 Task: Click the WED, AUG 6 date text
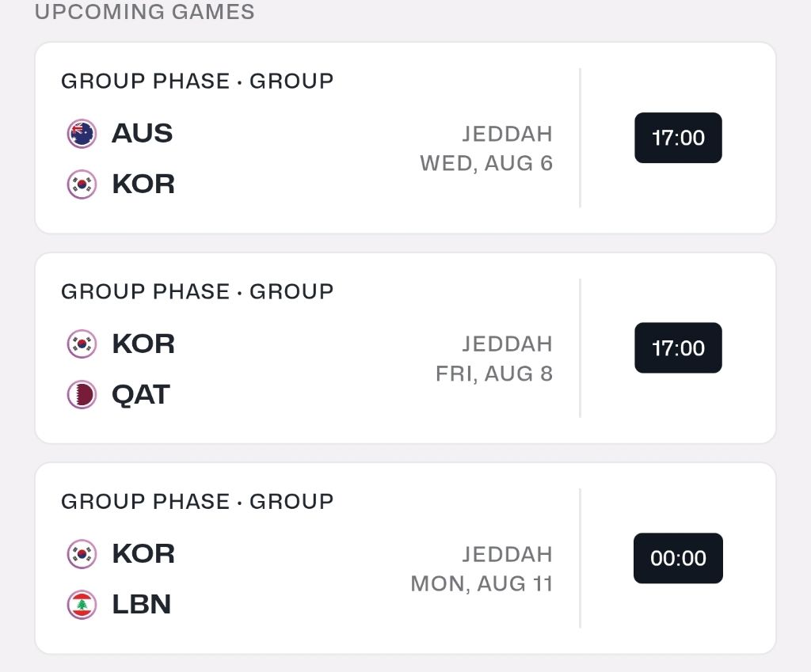point(486,164)
